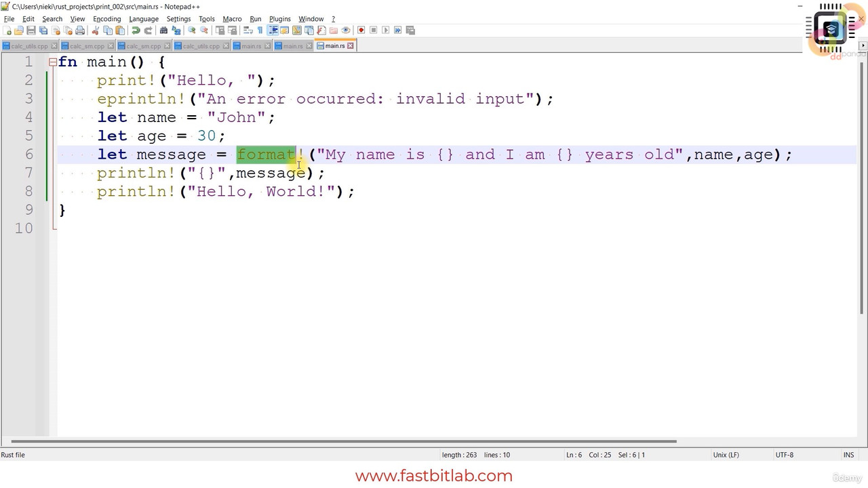Screen dimensions: 868x488
Task: Open the Run menu
Action: click(x=256, y=19)
